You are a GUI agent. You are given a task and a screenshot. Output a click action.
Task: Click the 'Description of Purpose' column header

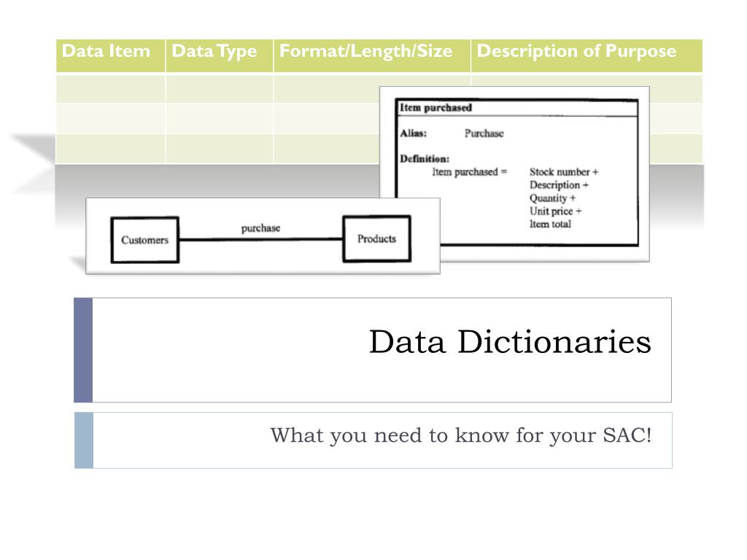pos(587,55)
